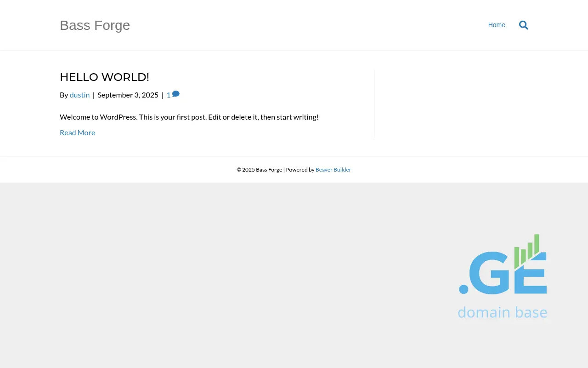The height and width of the screenshot is (368, 588).
Task: Open the search using the magnifying glass icon
Action: point(523,25)
